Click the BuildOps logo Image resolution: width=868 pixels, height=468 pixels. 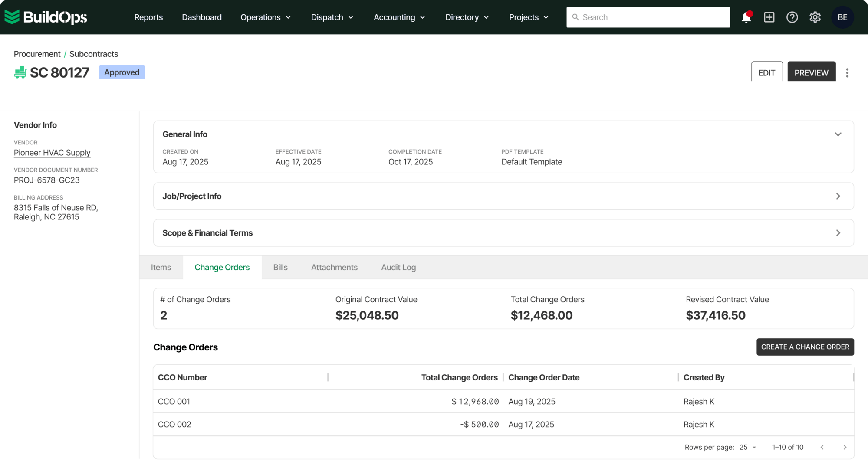[x=46, y=17]
